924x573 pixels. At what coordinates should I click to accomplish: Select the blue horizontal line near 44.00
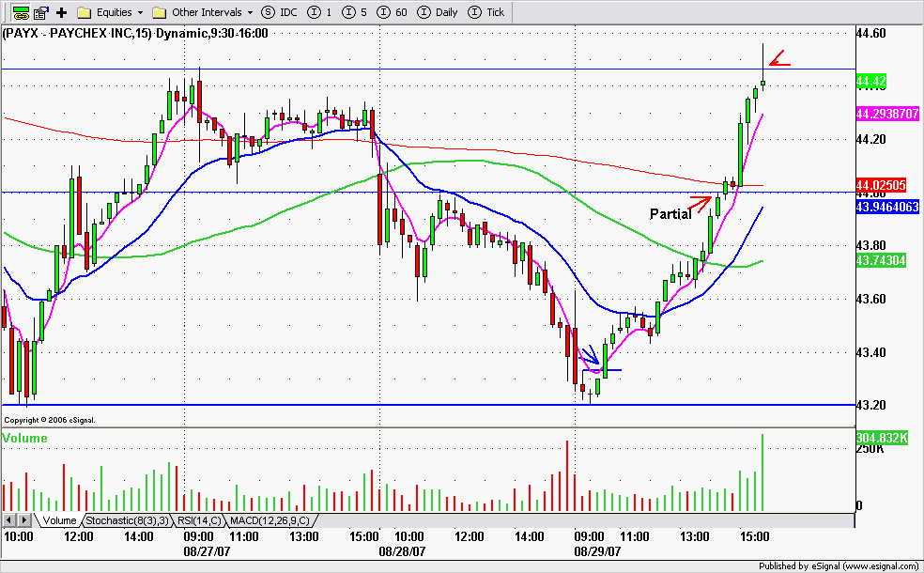coord(427,193)
